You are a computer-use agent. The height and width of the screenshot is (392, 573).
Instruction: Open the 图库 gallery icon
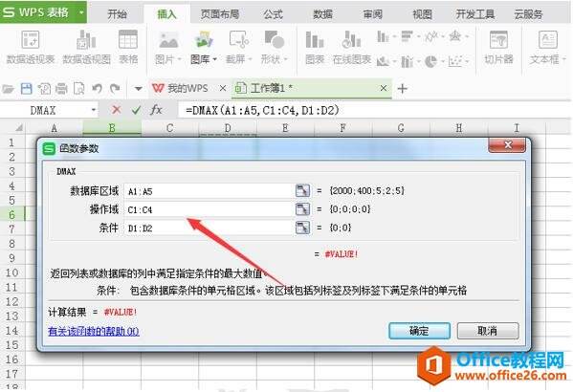coord(204,40)
